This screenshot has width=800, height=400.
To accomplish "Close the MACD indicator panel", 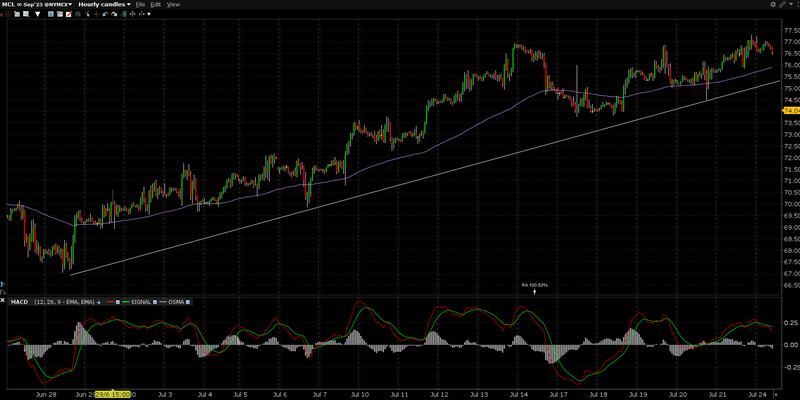I will pos(3,300).
